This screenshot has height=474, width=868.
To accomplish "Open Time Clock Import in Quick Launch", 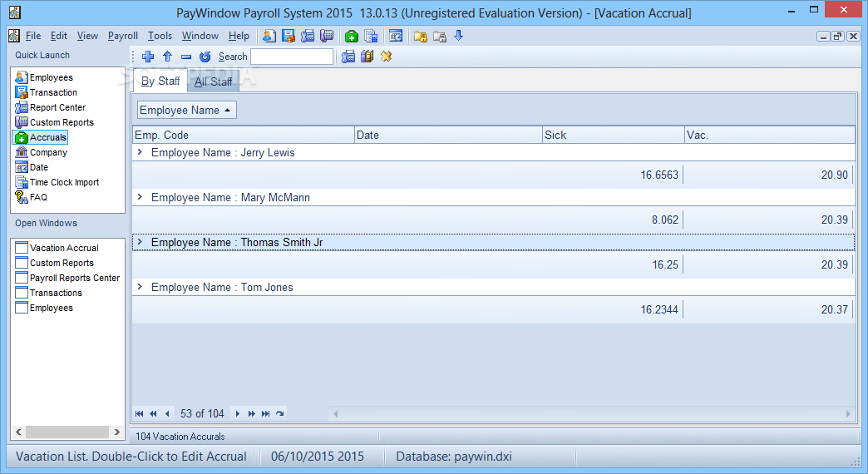I will coord(57,182).
